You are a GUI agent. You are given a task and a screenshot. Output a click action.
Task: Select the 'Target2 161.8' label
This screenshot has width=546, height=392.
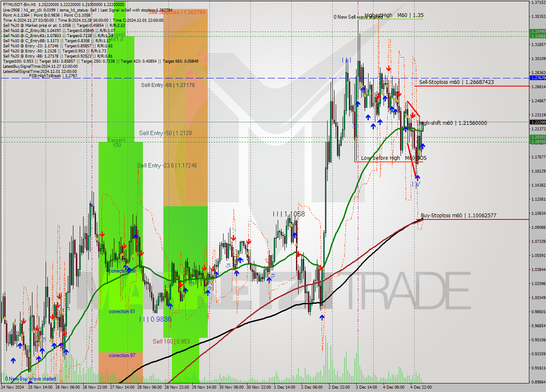tap(116, 37)
